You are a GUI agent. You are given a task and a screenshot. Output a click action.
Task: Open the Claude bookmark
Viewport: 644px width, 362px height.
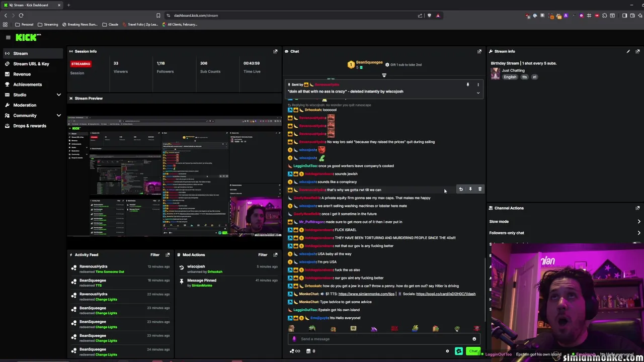coord(110,25)
